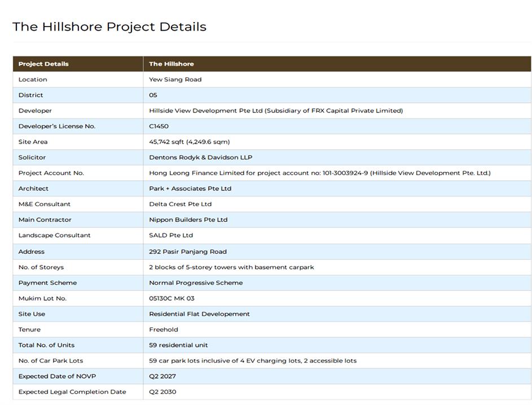Image resolution: width=532 pixels, height=405 pixels.
Task: Click landscape consultant SALD Pte Ltd
Action: point(171,235)
